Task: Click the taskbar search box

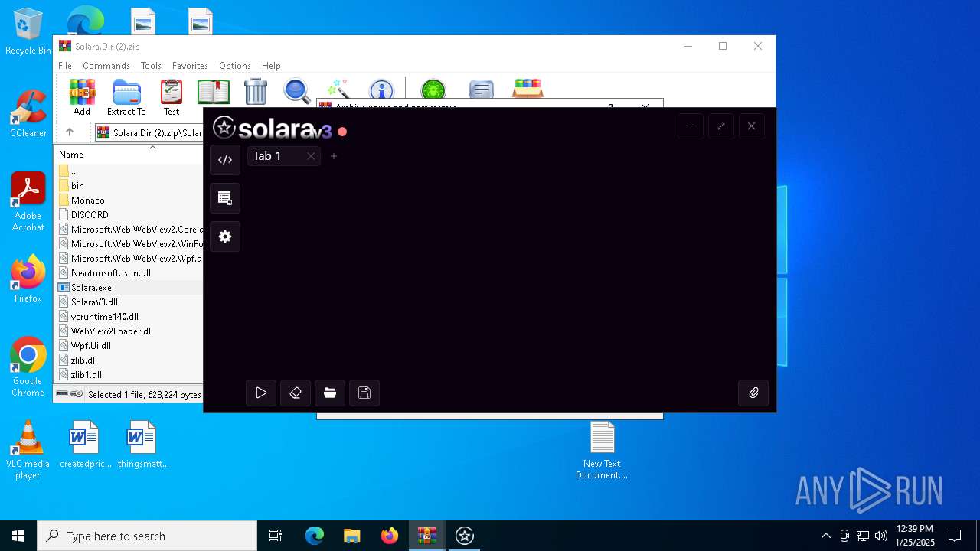Action: click(147, 536)
